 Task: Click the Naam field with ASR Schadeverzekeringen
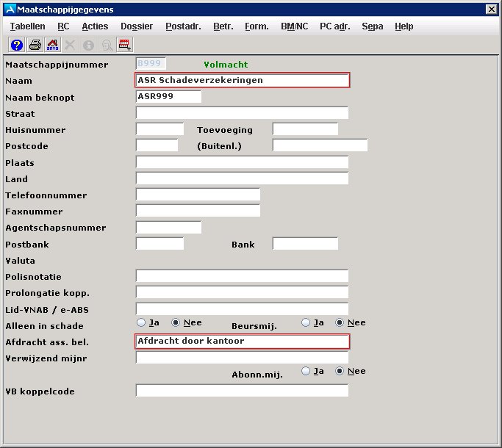coord(243,80)
